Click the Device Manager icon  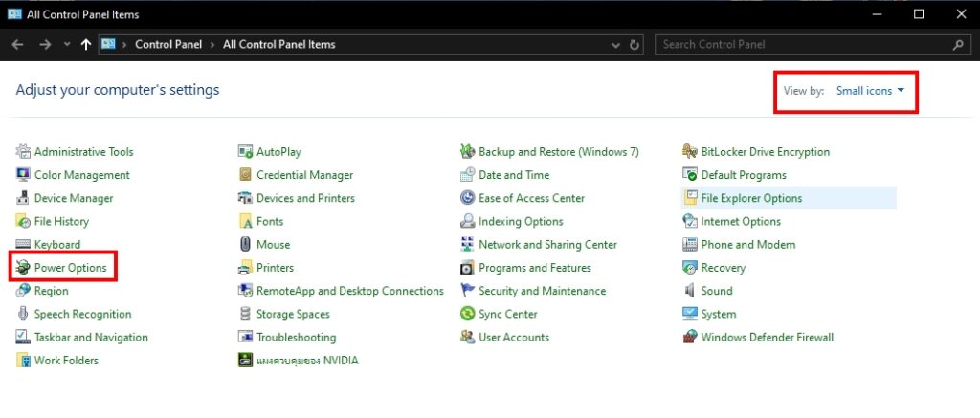24,198
